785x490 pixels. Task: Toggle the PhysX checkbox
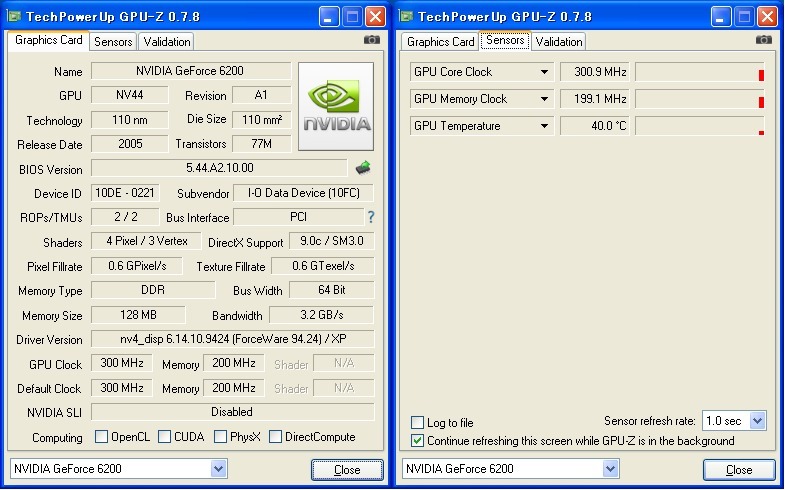coord(220,436)
